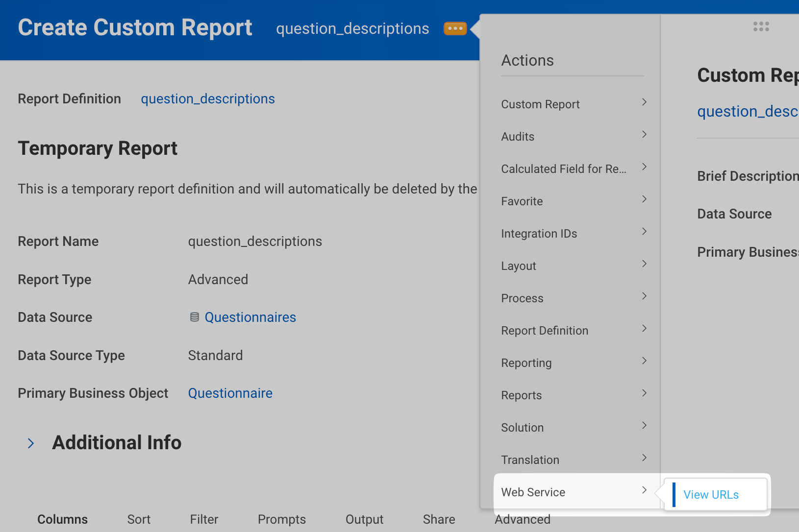Open the question_descriptions report definition link
This screenshot has height=532, width=799.
tap(208, 99)
